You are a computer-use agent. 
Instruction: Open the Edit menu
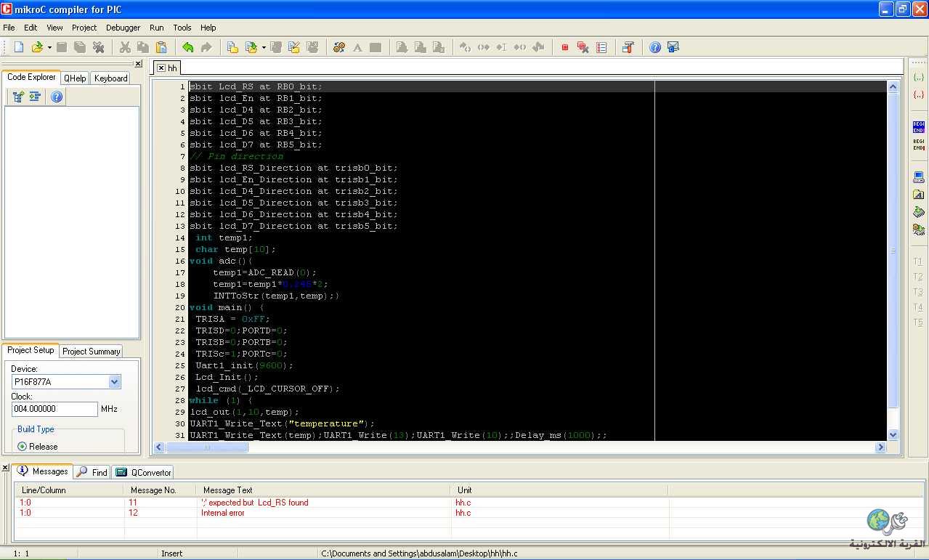coord(31,28)
